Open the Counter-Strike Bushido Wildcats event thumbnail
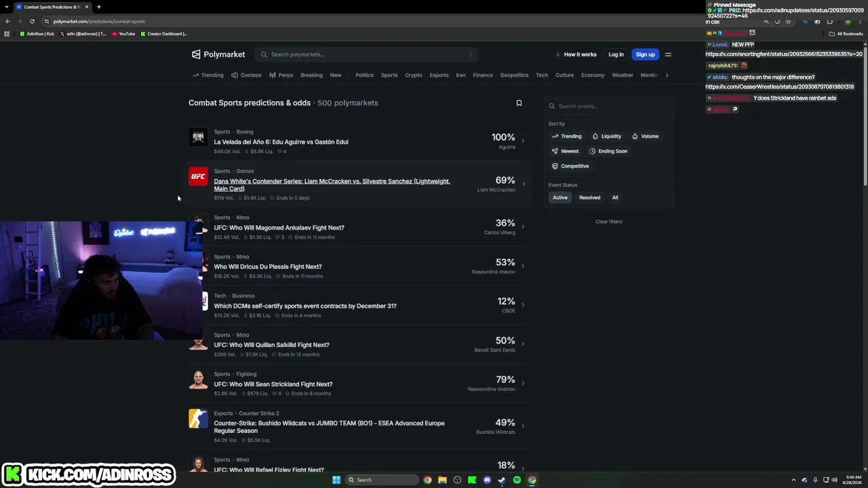 (x=198, y=419)
